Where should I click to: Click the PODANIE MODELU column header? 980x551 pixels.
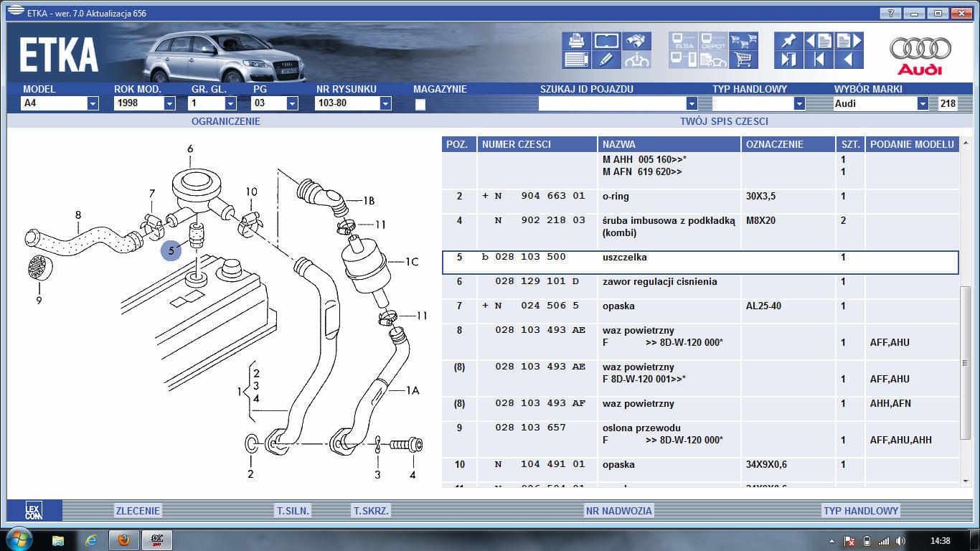[x=912, y=144]
